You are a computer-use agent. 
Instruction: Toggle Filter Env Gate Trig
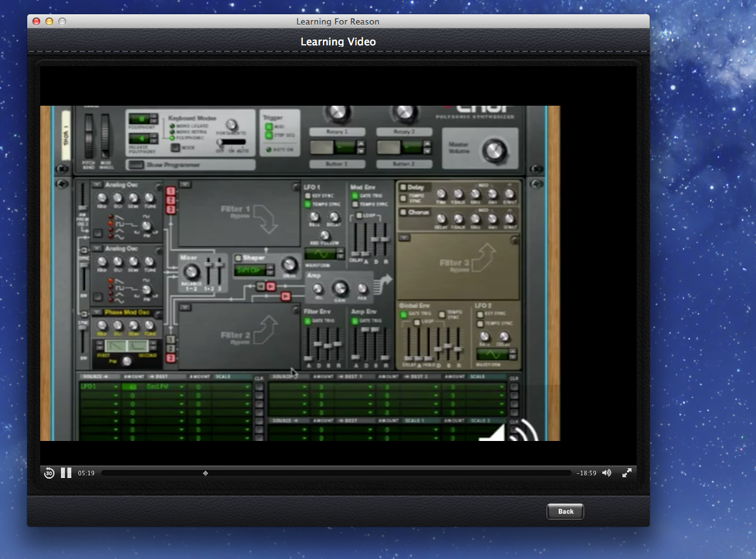(307, 321)
